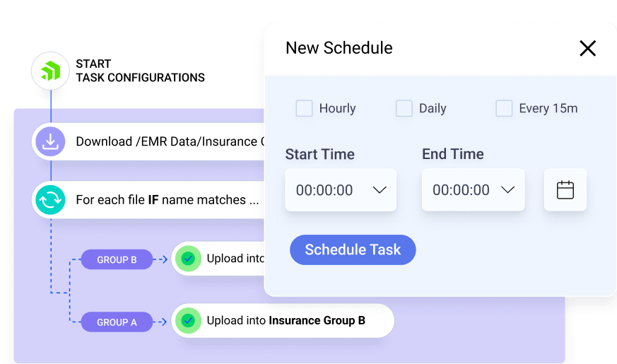Viewport: 617px width, 364px height.
Task: Click the green checkmark beside Group B upload
Action: click(x=187, y=259)
